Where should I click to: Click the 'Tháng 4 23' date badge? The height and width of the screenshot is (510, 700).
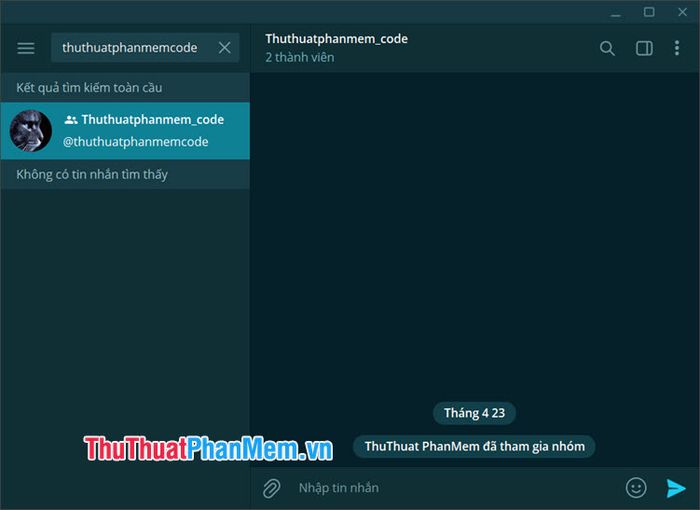click(x=474, y=413)
